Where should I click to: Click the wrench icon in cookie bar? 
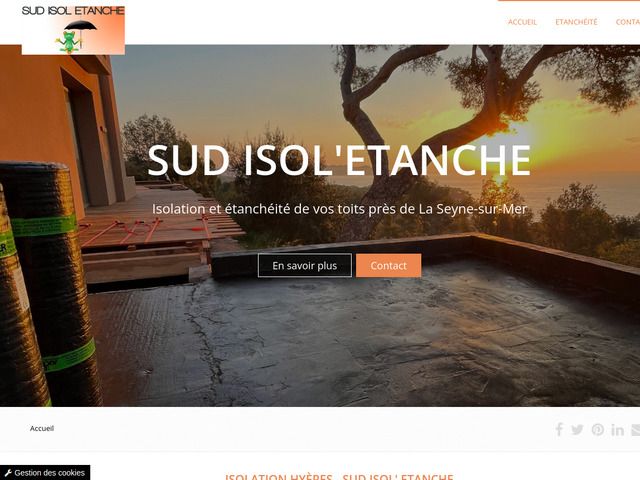(x=7, y=473)
